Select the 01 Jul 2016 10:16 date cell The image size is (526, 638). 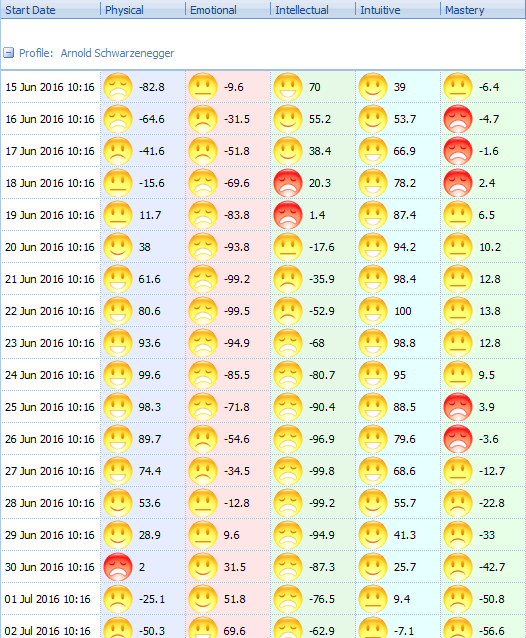[50, 599]
